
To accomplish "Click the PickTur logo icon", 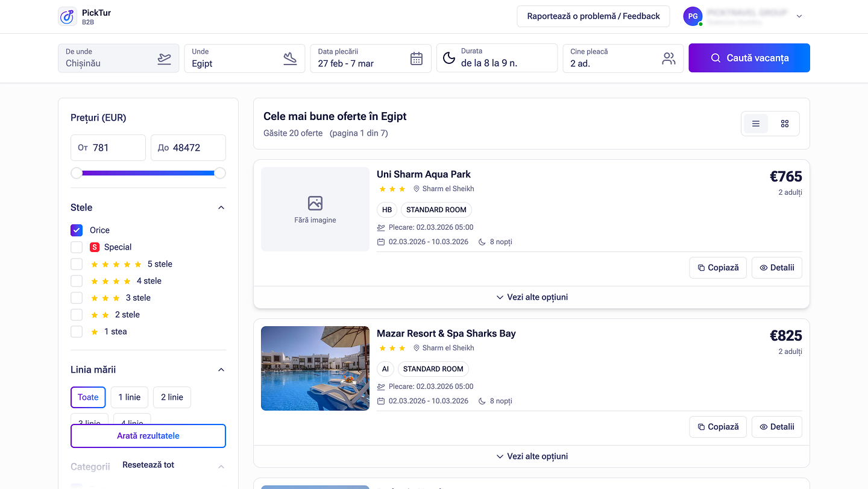I will [x=68, y=17].
